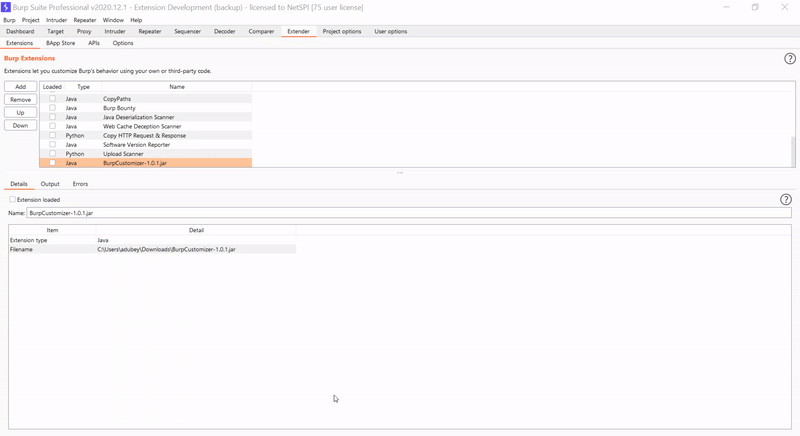Go to the Repeater tool tab
The image size is (800, 436).
coord(150,31)
